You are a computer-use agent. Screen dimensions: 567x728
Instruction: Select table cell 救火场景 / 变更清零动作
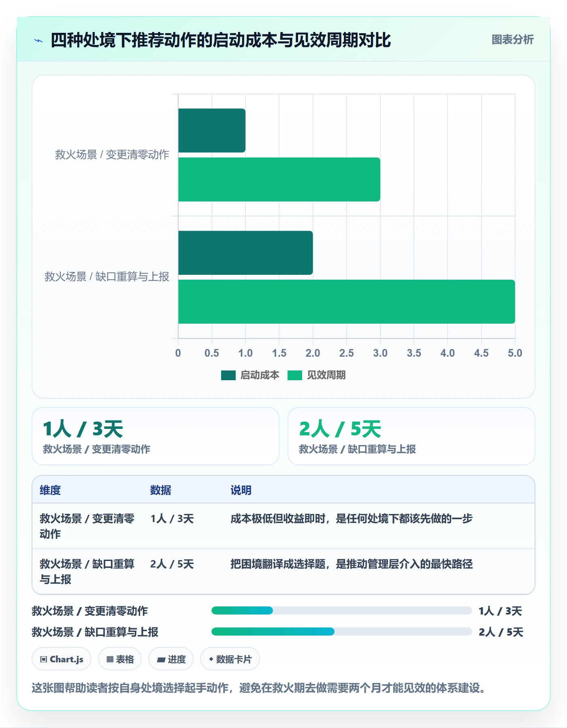tap(87, 526)
